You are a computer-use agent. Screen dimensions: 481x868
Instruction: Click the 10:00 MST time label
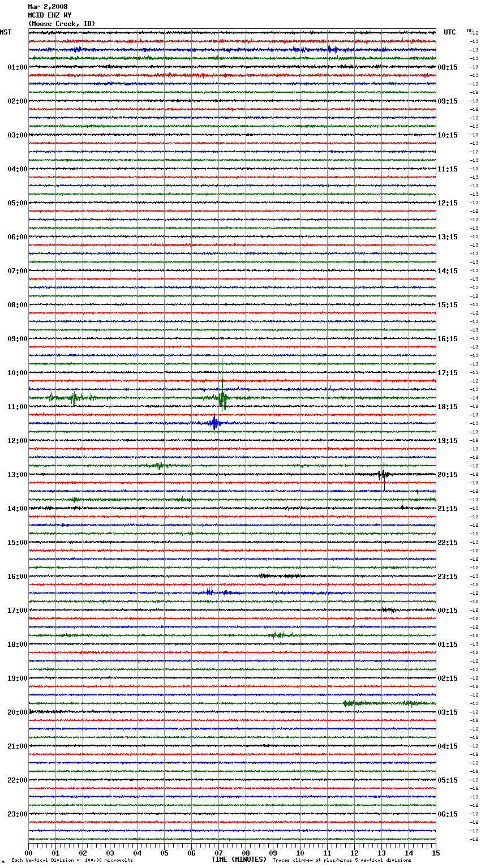click(x=17, y=373)
